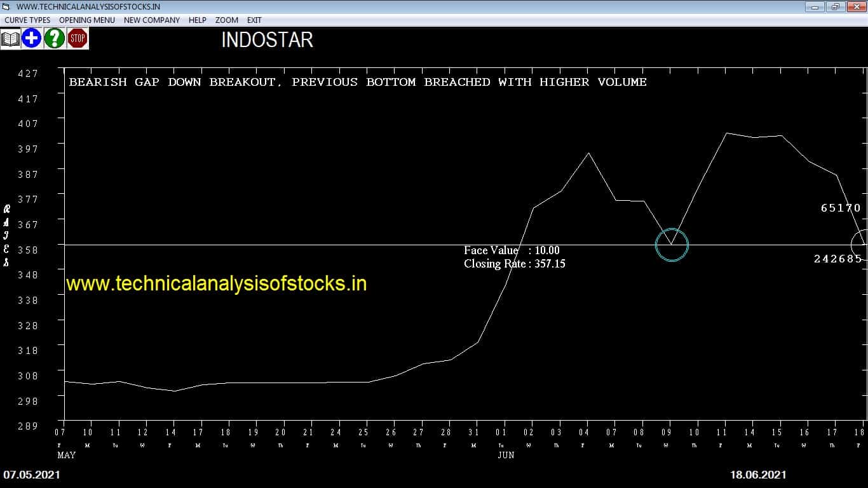Image resolution: width=868 pixels, height=488 pixels.
Task: Click the INDOSTAR company title
Action: point(267,40)
